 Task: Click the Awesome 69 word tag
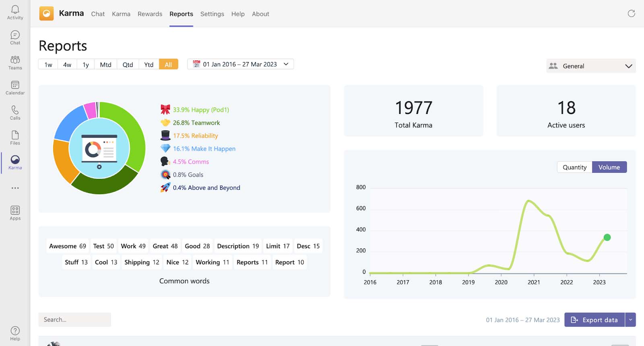(x=68, y=246)
